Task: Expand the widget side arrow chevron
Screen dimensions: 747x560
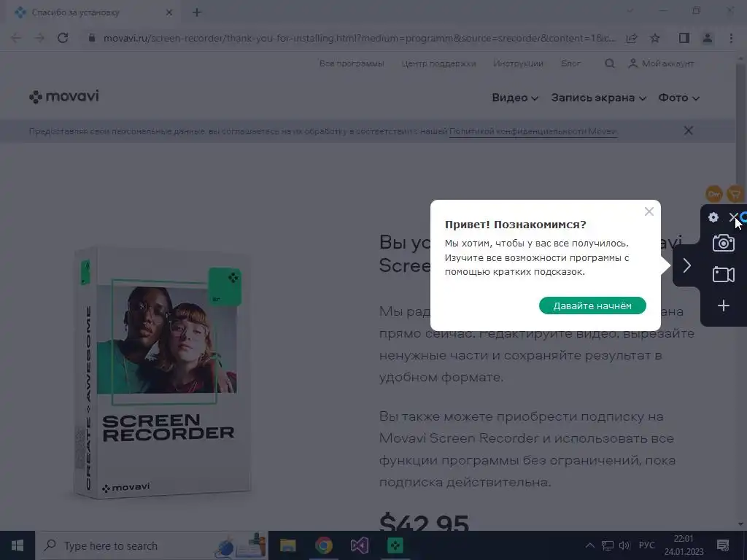Action: click(x=686, y=265)
